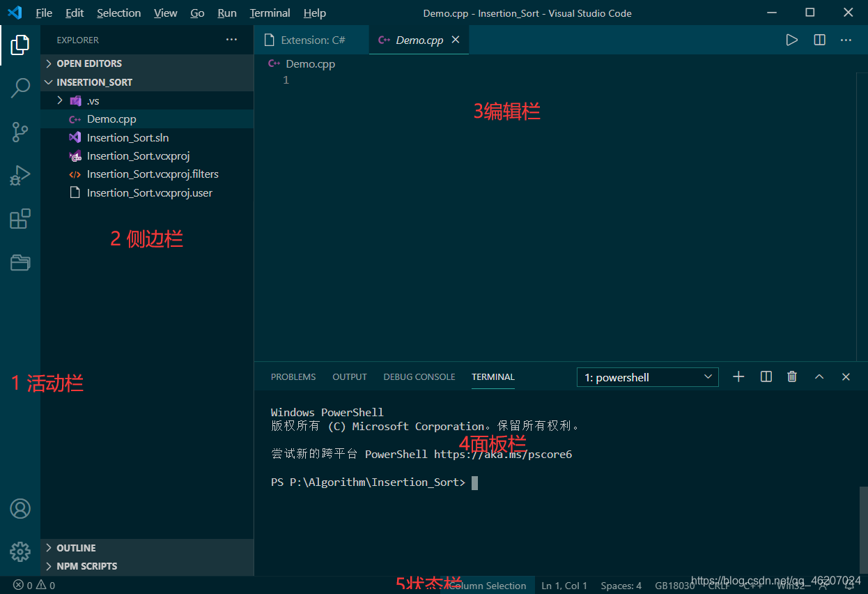
Task: Open the '1: powershell' terminal dropdown
Action: point(648,377)
